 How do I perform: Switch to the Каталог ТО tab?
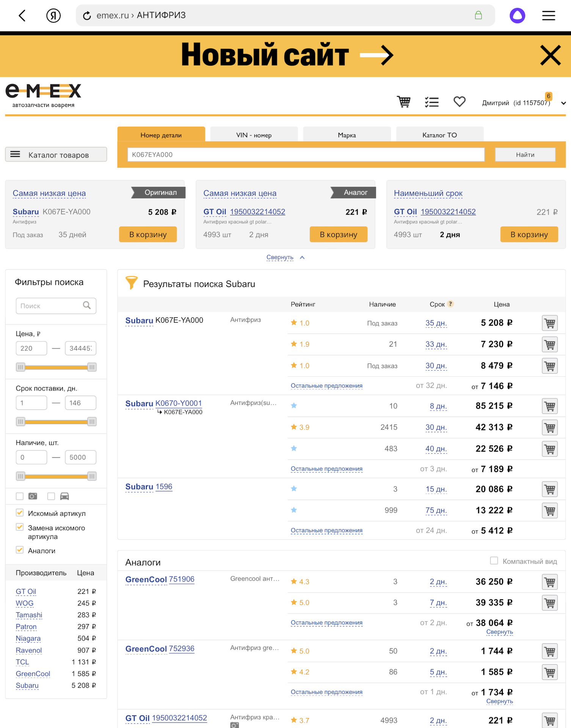[439, 135]
